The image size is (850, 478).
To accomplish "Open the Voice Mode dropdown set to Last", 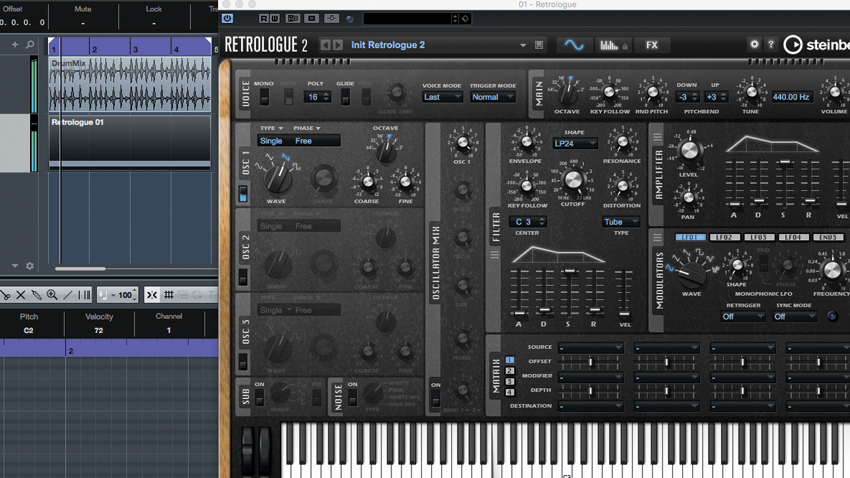I will pos(442,97).
